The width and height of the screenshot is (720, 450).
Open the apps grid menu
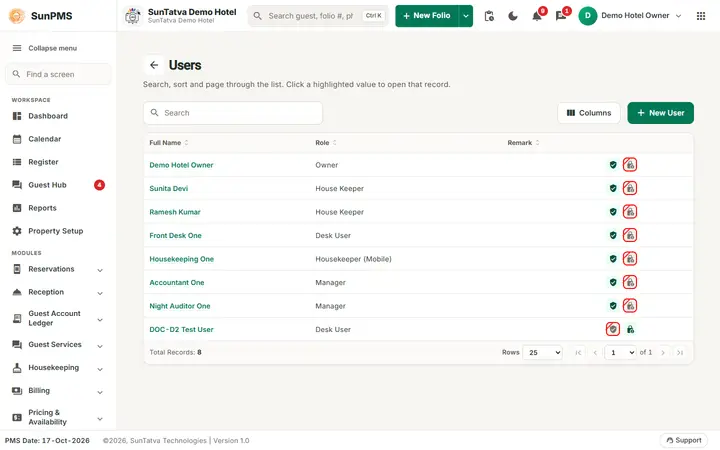[x=701, y=16]
